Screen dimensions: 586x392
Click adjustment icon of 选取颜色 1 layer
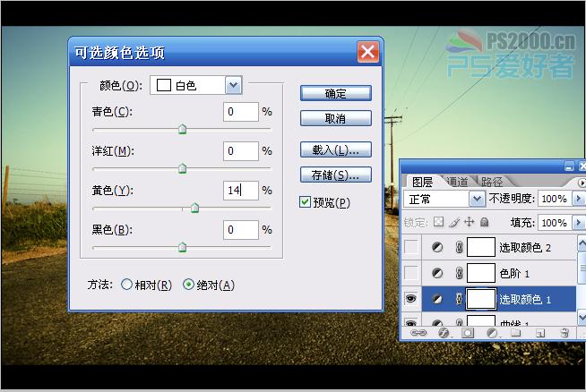pyautogui.click(x=437, y=299)
